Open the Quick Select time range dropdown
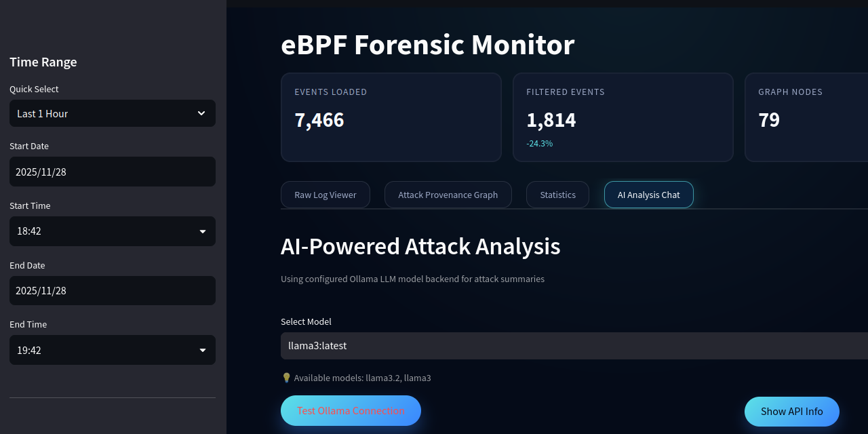This screenshot has width=868, height=434. 112,113
